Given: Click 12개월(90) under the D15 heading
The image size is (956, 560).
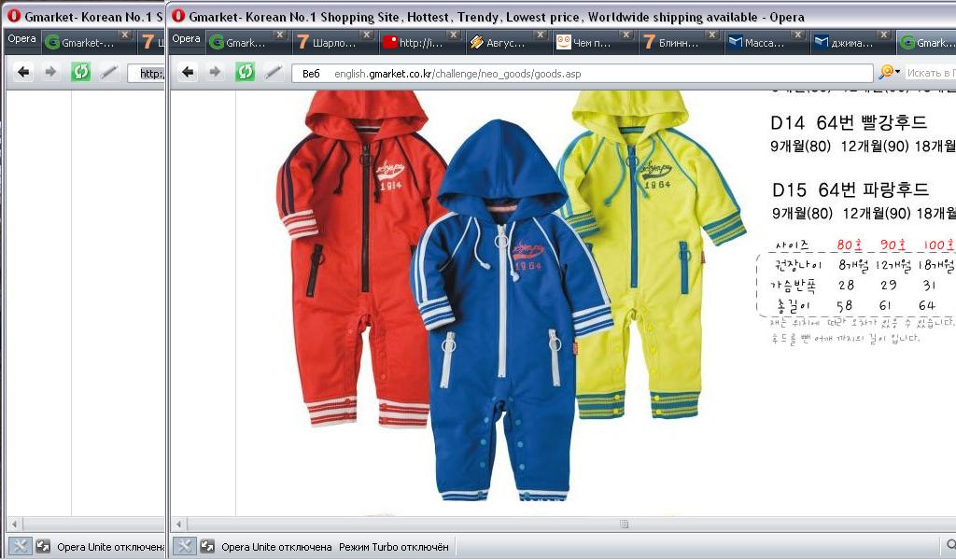Looking at the screenshot, I should [876, 214].
